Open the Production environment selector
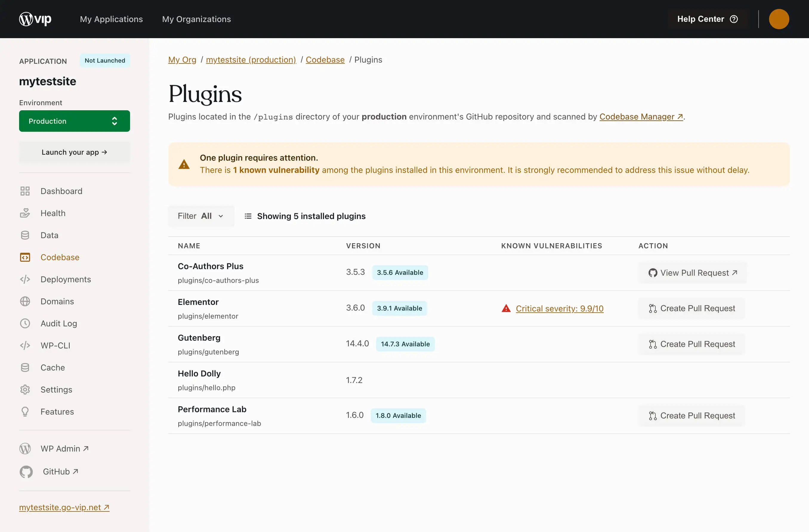Image resolution: width=809 pixels, height=532 pixels. coord(75,121)
